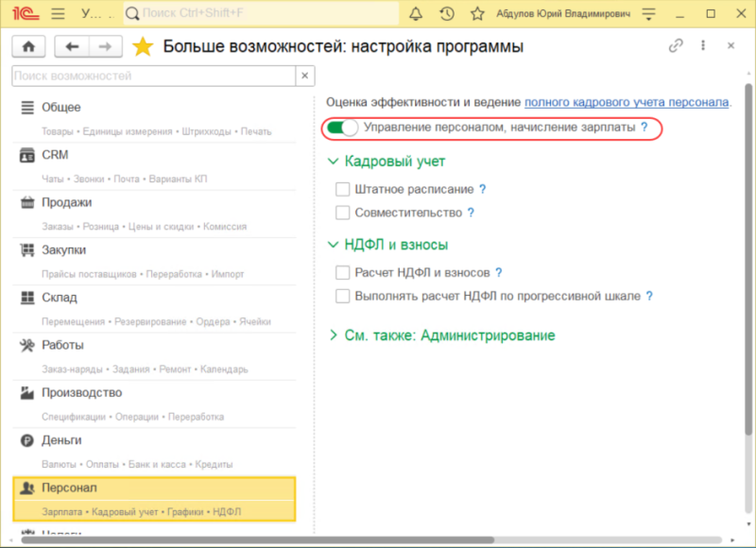Toggle Управление персоналом, начисление зарплаты switch
756x548 pixels.
point(342,127)
